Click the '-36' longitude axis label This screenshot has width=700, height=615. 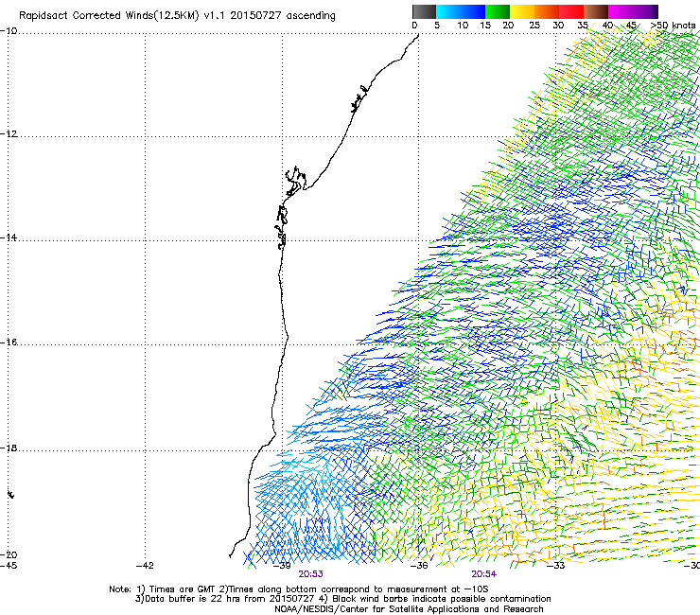pyautogui.click(x=419, y=566)
